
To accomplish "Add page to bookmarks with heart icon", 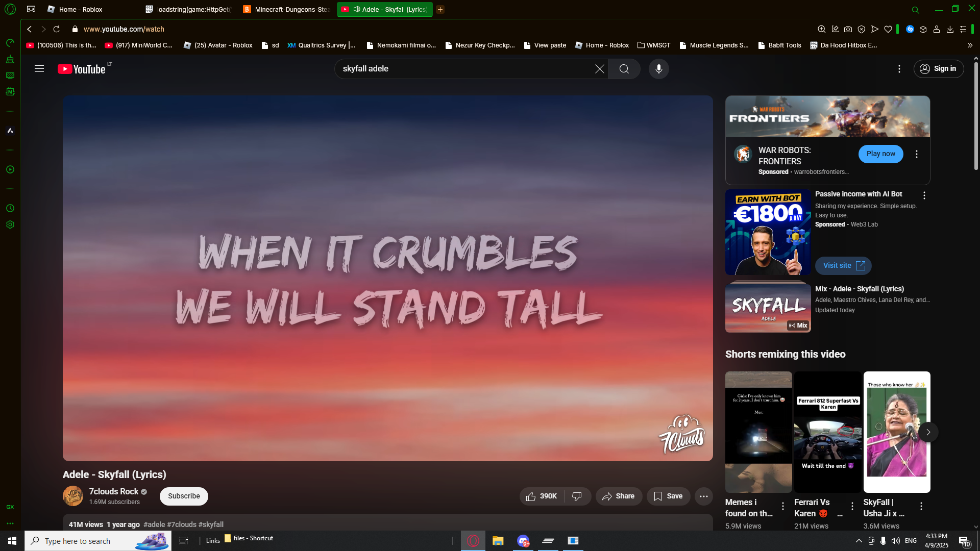I will [x=888, y=29].
